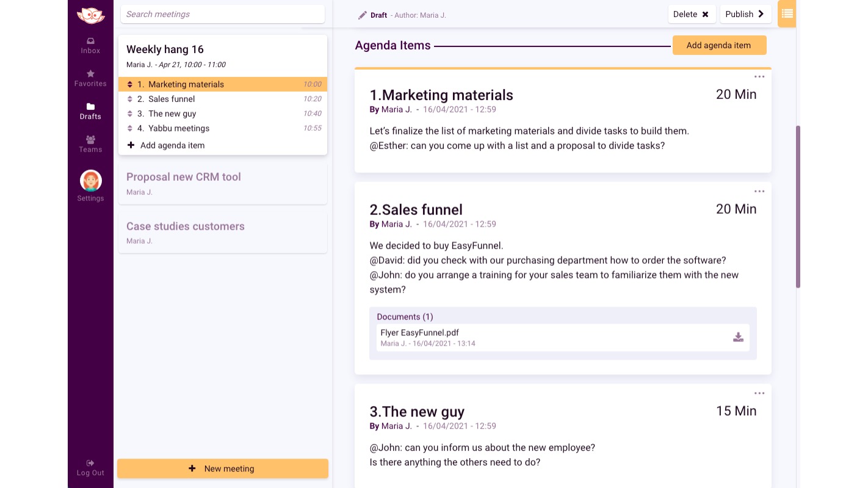Click the reorder handle for Marketing materials
This screenshot has height=488, width=868.
pyautogui.click(x=130, y=84)
